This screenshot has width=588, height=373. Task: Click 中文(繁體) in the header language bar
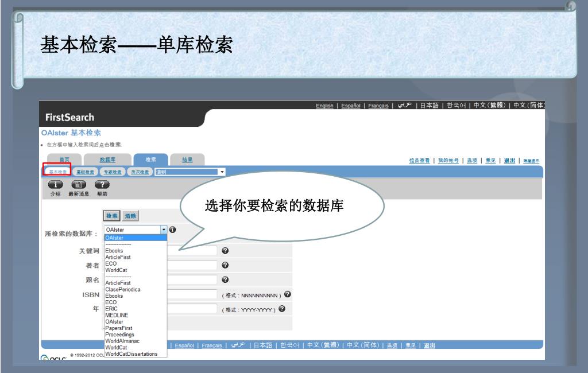tap(489, 106)
